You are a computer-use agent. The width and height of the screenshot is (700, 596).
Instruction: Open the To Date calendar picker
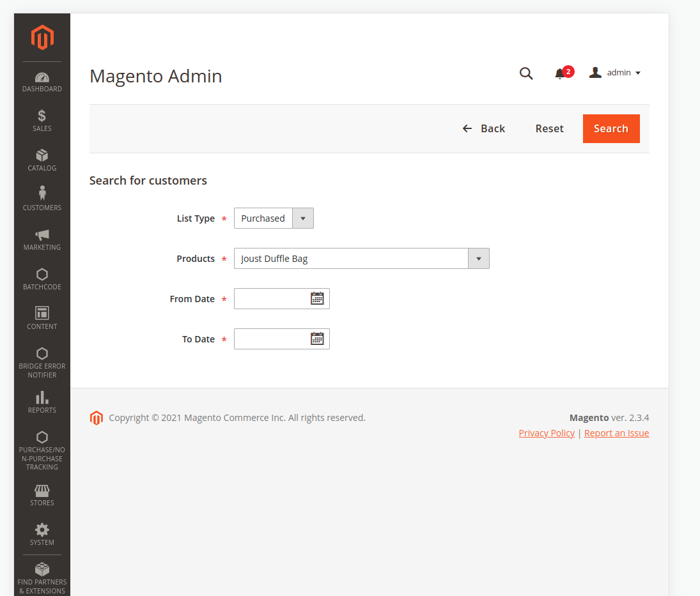(x=317, y=339)
